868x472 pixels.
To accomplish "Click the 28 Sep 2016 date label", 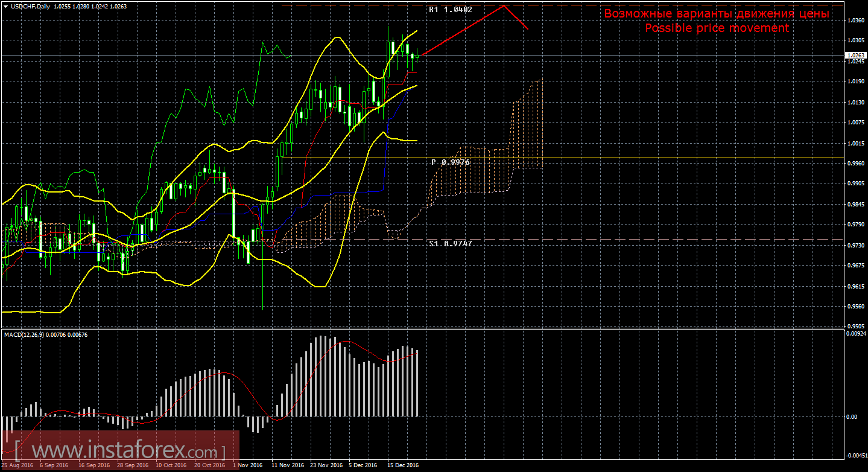I will click(x=132, y=466).
